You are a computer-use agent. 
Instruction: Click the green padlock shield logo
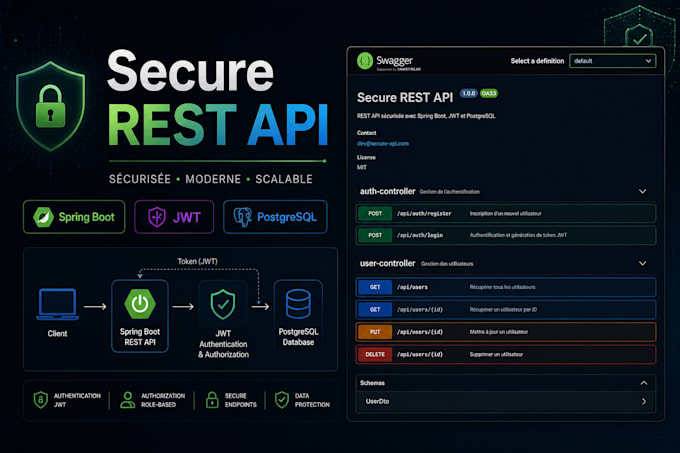[50, 106]
